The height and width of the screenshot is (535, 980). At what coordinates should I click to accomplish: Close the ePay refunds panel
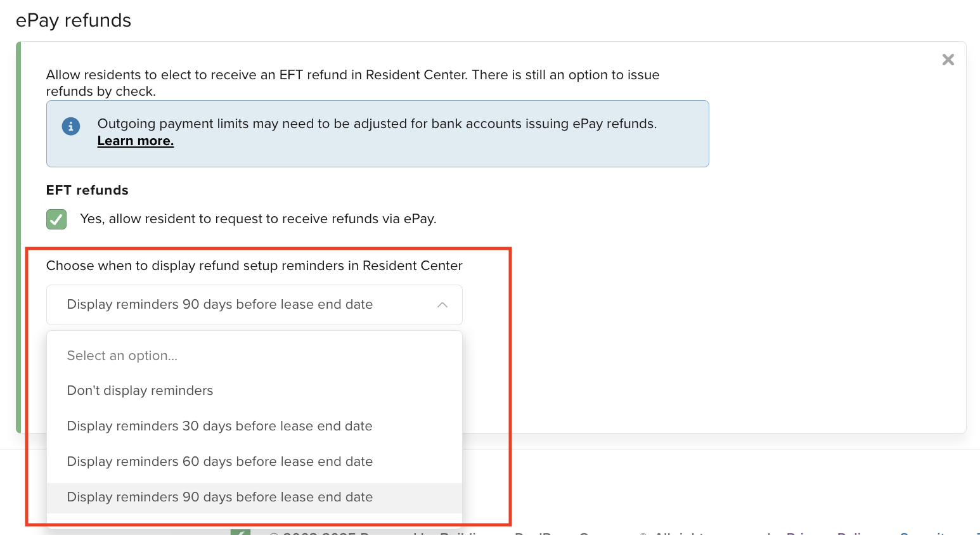click(x=948, y=60)
